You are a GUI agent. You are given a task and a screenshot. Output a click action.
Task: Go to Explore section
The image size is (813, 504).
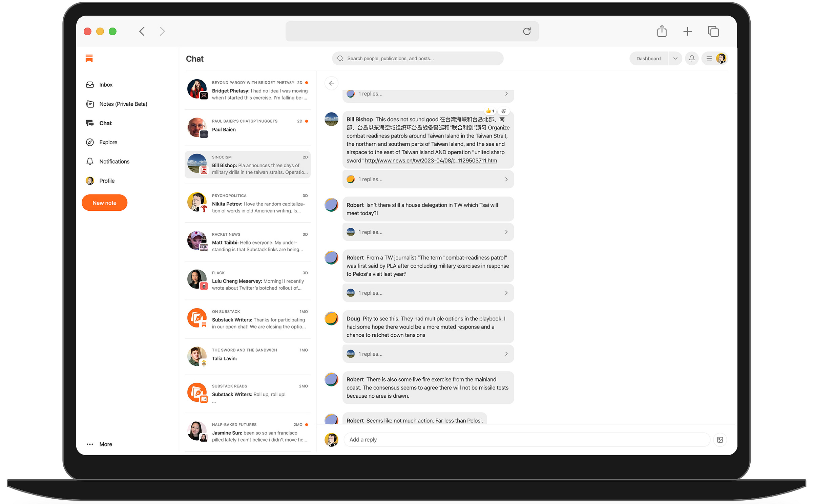[102, 142]
